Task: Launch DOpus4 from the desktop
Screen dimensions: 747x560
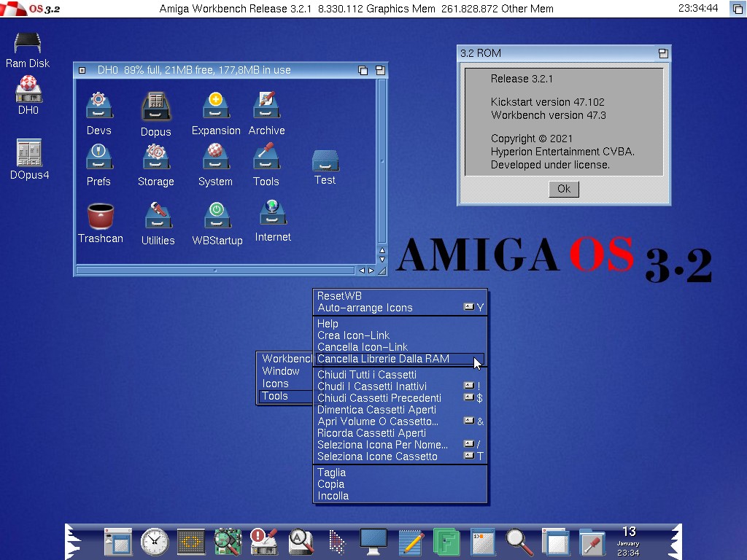Action: (x=29, y=153)
